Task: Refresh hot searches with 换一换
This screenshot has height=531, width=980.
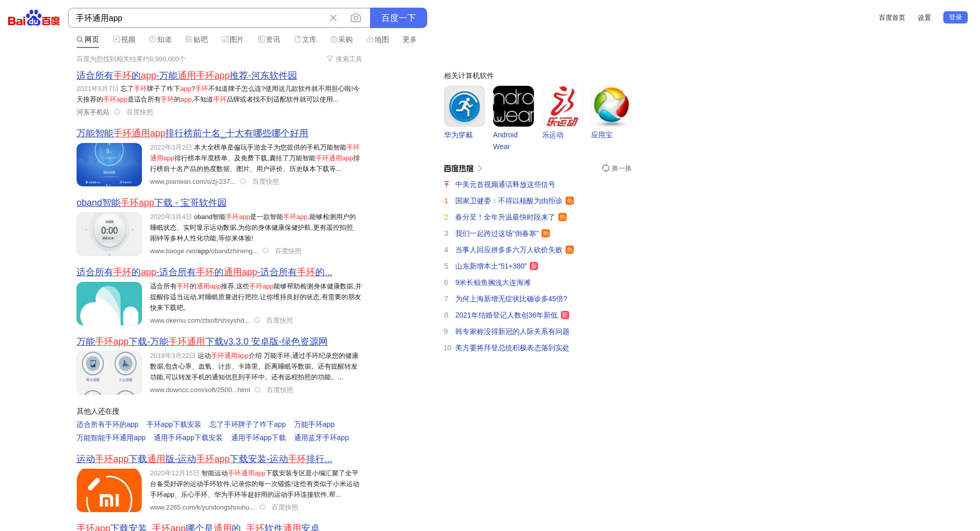Action: click(617, 168)
